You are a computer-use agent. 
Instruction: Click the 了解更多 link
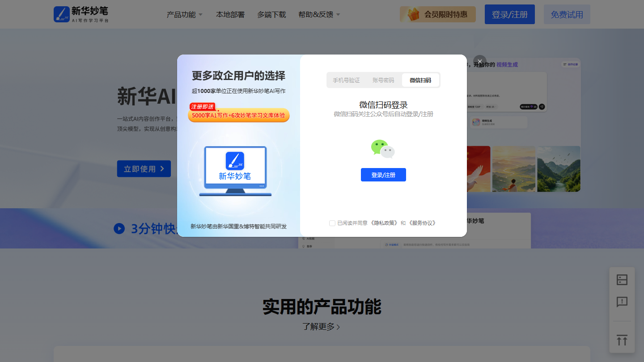(321, 327)
